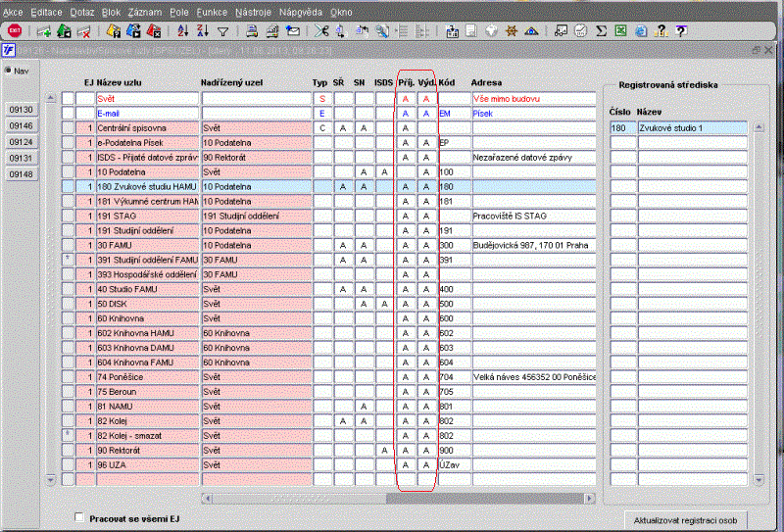
Task: Click the down arrow of the node list scroller
Action: [51, 479]
